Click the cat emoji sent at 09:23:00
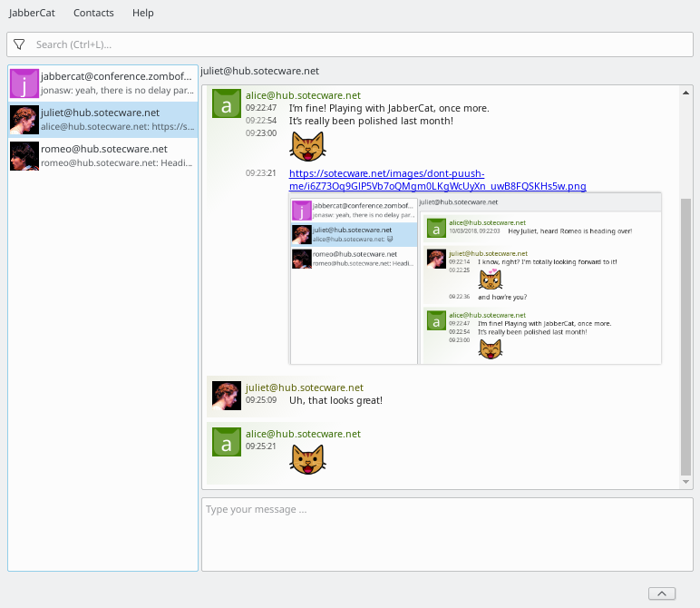Viewport: 700px width, 608px height. [x=307, y=146]
